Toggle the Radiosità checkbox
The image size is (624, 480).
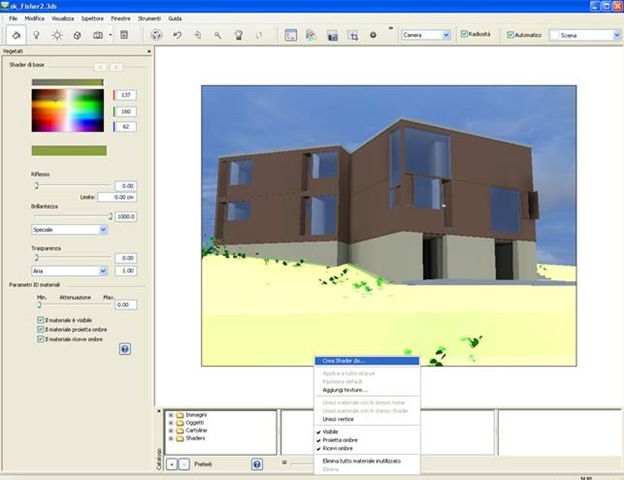(x=465, y=35)
